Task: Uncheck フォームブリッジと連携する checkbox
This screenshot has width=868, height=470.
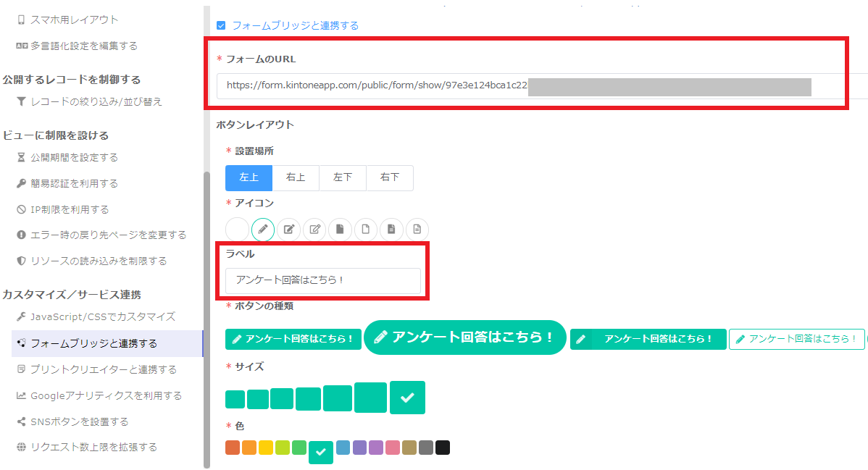Action: (x=222, y=25)
